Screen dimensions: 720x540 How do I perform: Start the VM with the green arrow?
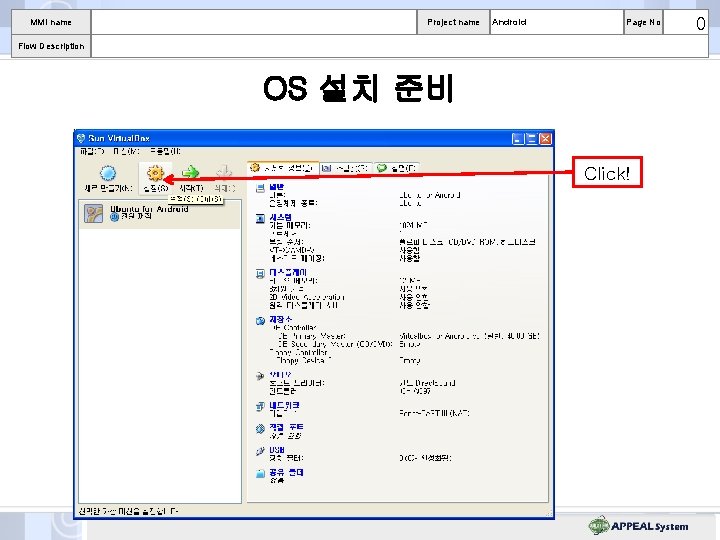click(190, 172)
